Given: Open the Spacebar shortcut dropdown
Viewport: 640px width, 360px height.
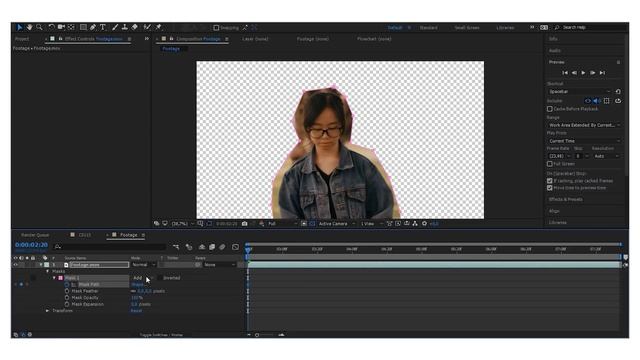Looking at the screenshot, I should click(579, 91).
